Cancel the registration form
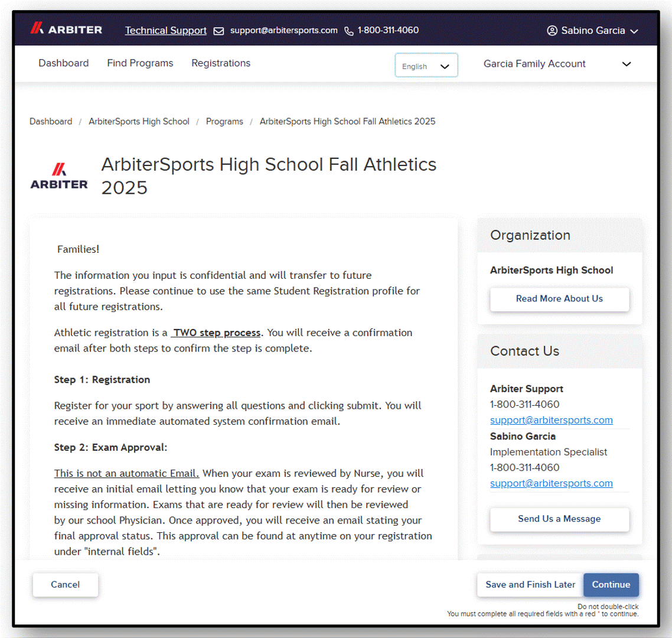 65,584
